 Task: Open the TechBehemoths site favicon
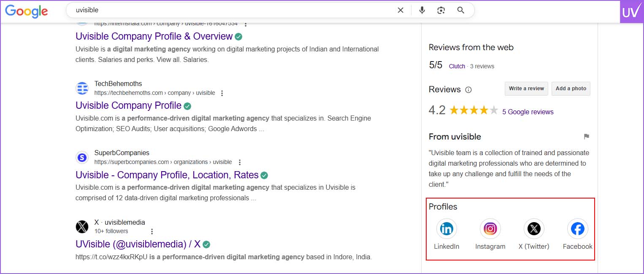click(82, 89)
